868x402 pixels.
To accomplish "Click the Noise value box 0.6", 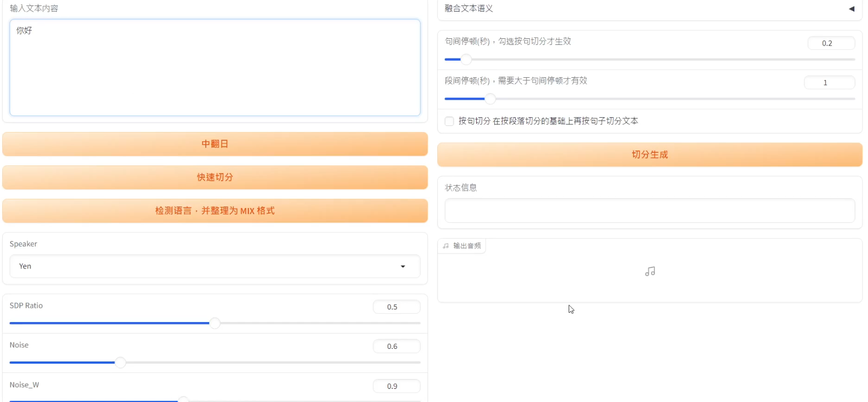I will tap(397, 346).
